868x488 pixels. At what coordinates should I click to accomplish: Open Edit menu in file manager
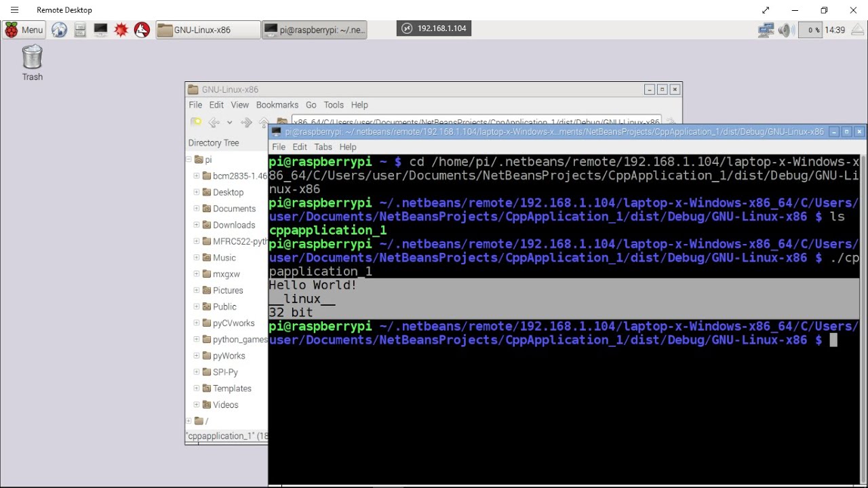coord(216,105)
